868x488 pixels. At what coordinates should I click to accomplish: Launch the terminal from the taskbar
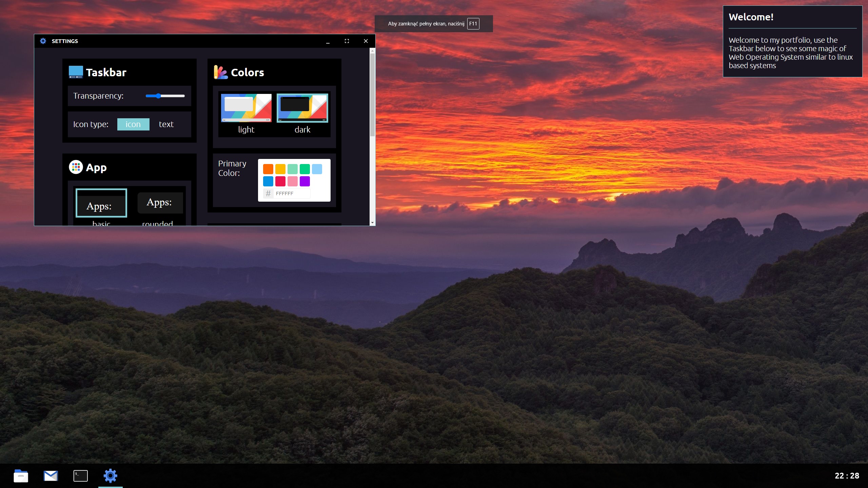pos(80,476)
